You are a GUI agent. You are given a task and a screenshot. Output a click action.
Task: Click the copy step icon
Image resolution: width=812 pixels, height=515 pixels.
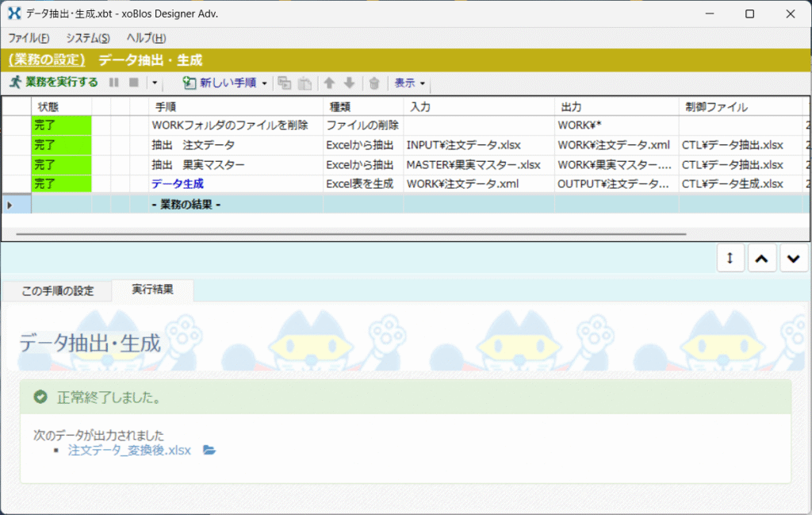tap(285, 83)
